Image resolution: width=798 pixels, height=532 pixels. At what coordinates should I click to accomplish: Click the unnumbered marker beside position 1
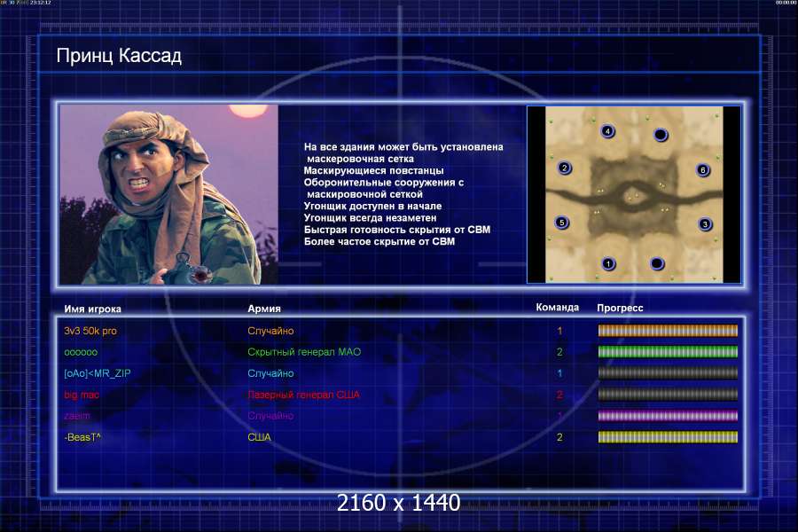coord(657,263)
